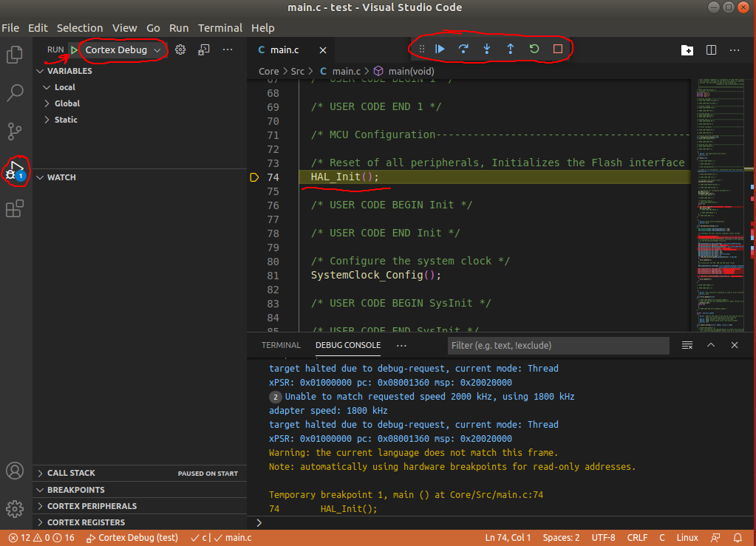Image resolution: width=756 pixels, height=546 pixels.
Task: Expand the CORTEX PERIPHERALS section
Action: point(140,506)
